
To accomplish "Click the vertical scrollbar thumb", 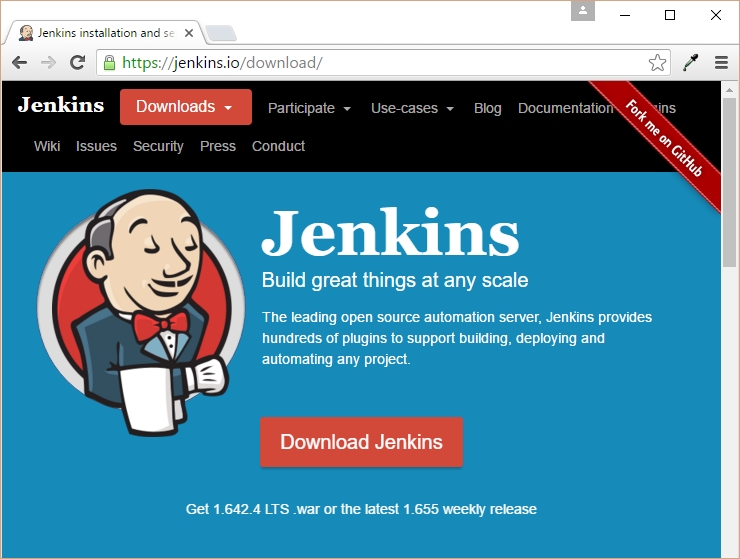I will (x=730, y=183).
